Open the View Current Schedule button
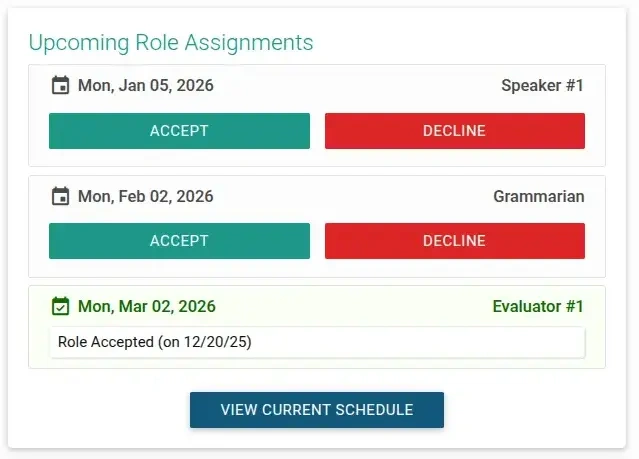 pos(317,410)
